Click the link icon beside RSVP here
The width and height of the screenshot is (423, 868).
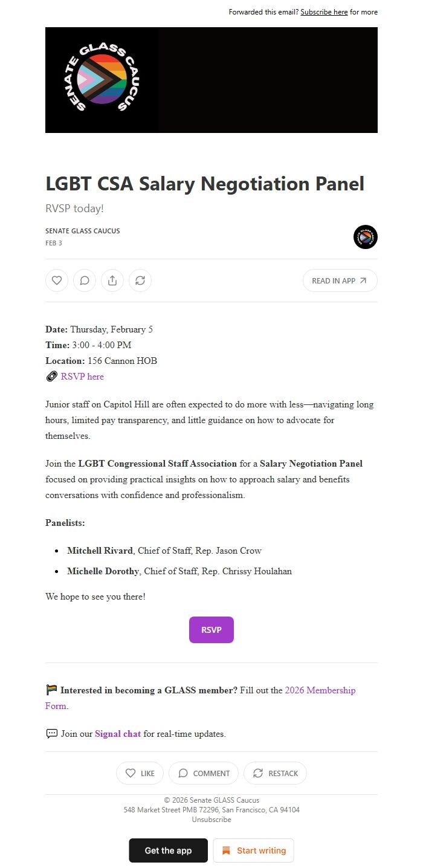point(51,376)
